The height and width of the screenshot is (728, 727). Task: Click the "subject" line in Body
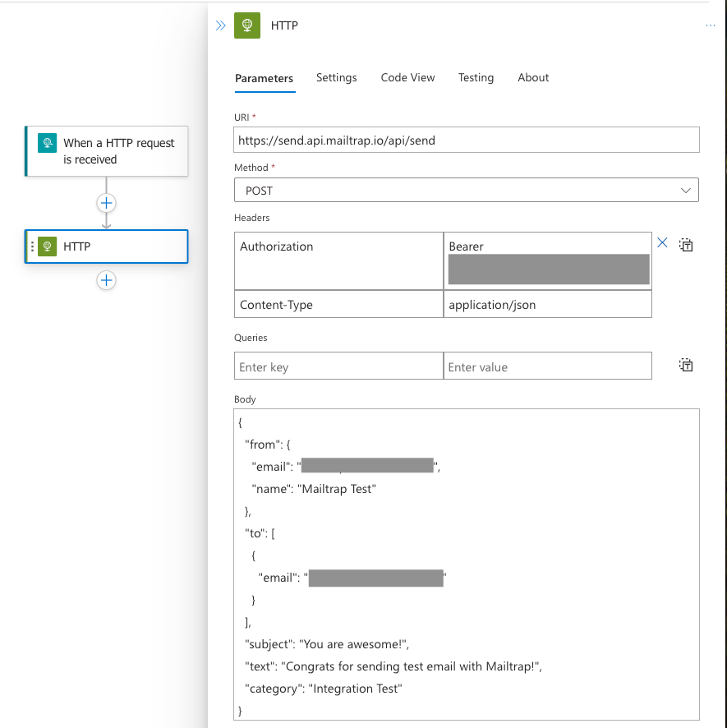click(x=327, y=644)
